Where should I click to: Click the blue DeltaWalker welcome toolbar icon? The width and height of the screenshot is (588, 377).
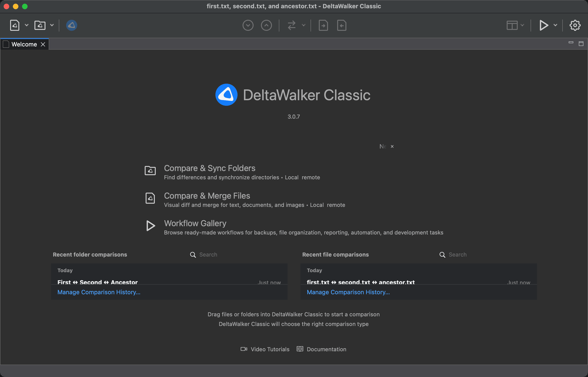coord(72,25)
